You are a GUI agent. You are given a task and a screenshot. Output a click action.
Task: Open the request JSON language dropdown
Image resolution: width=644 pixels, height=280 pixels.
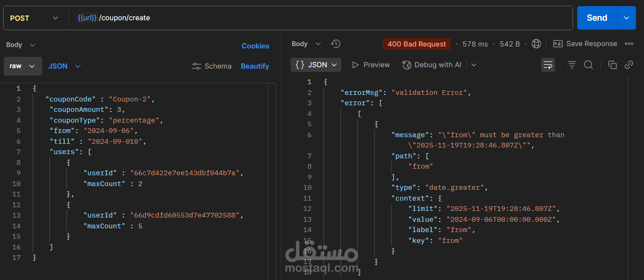64,66
